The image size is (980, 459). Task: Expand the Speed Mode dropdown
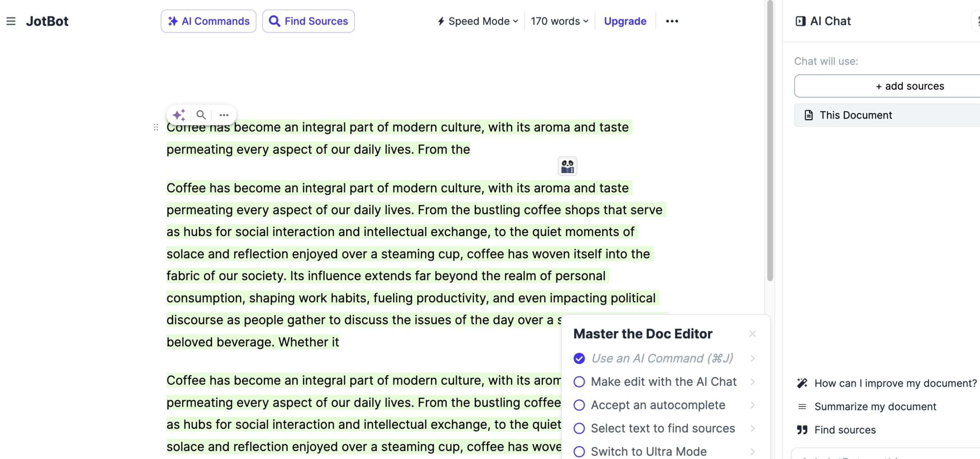pyautogui.click(x=478, y=21)
